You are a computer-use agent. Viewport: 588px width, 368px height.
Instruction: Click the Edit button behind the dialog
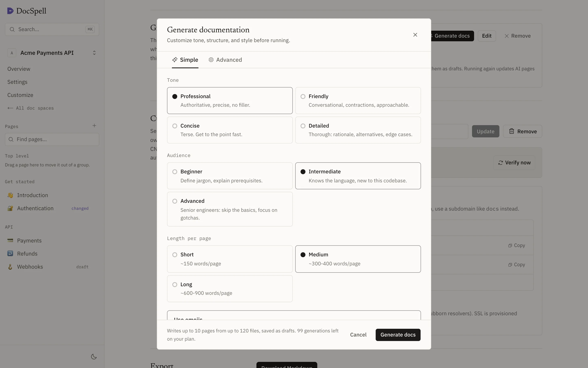tap(487, 36)
